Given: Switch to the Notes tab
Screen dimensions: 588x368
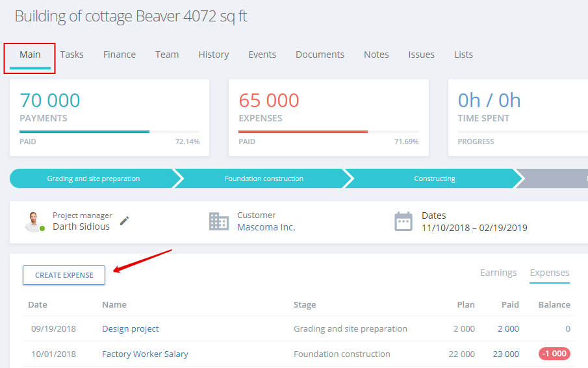Looking at the screenshot, I should pyautogui.click(x=376, y=55).
